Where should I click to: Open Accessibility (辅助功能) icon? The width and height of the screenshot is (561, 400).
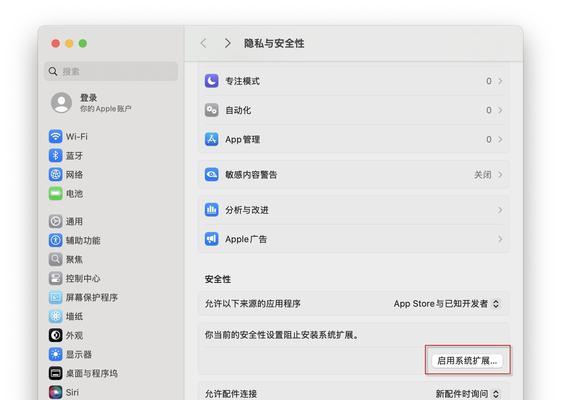click(x=55, y=240)
